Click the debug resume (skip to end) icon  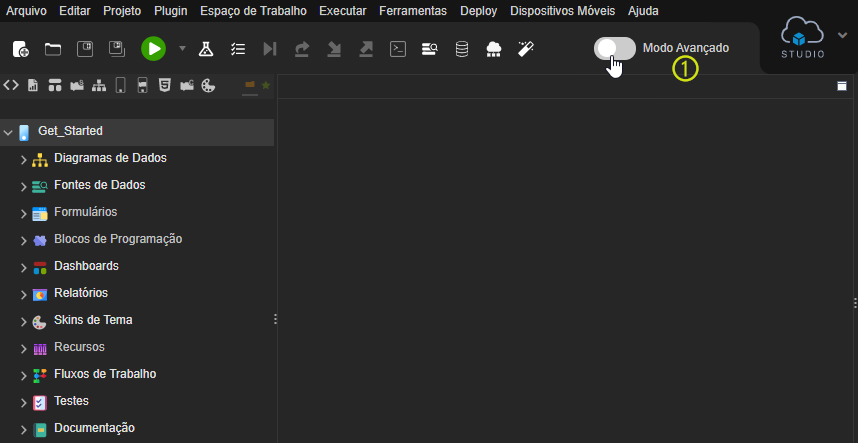[x=269, y=49]
